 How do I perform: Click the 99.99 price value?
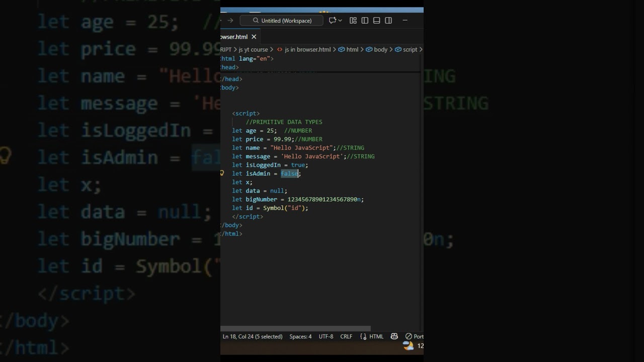click(282, 139)
